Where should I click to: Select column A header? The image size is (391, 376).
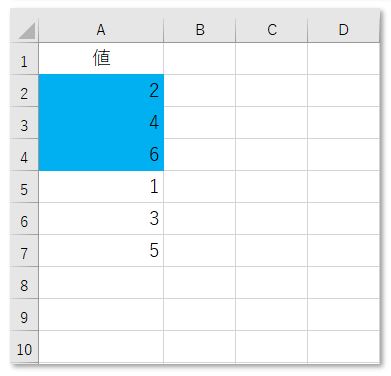pyautogui.click(x=101, y=30)
